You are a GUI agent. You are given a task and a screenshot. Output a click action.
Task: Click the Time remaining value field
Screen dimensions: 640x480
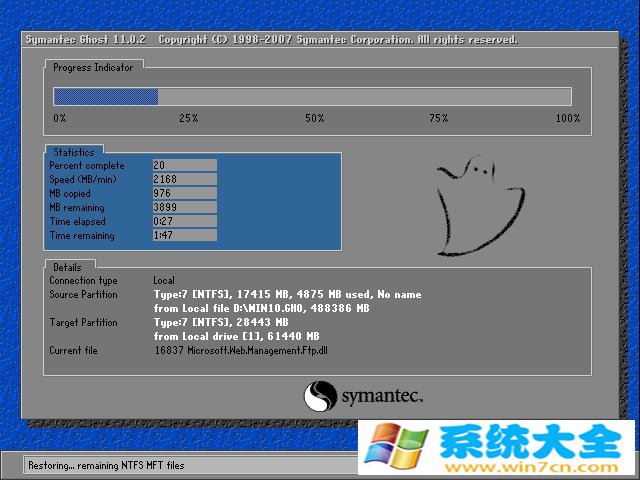click(x=184, y=236)
